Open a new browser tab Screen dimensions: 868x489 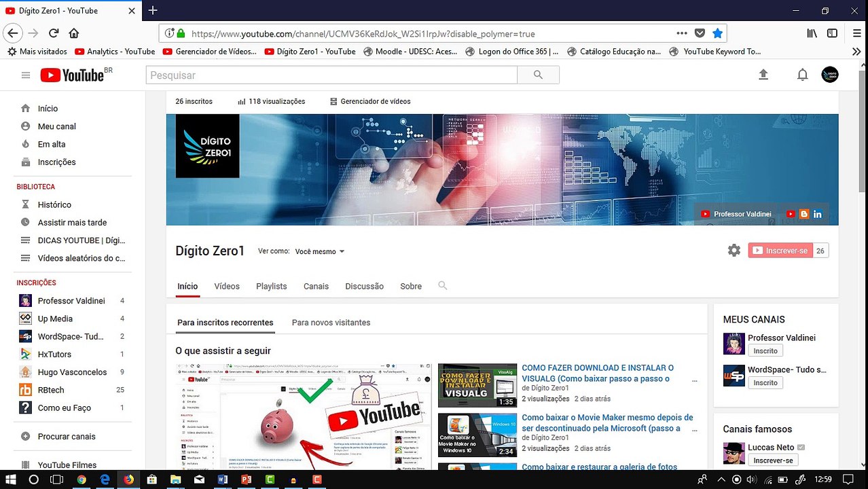coord(153,10)
